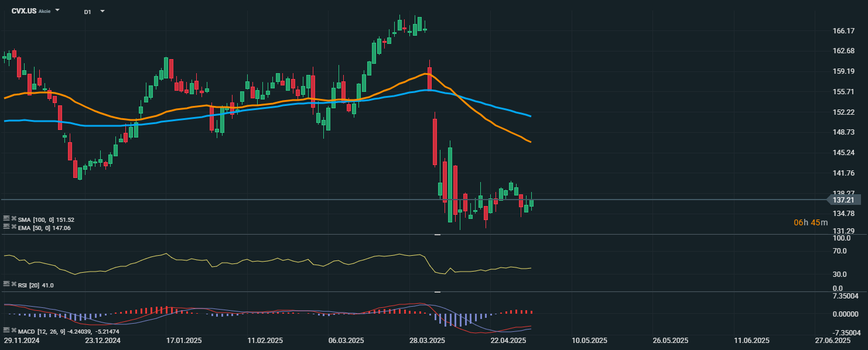868x350 pixels.
Task: Remove the EMA indicator with X icon
Action: pyautogui.click(x=14, y=227)
